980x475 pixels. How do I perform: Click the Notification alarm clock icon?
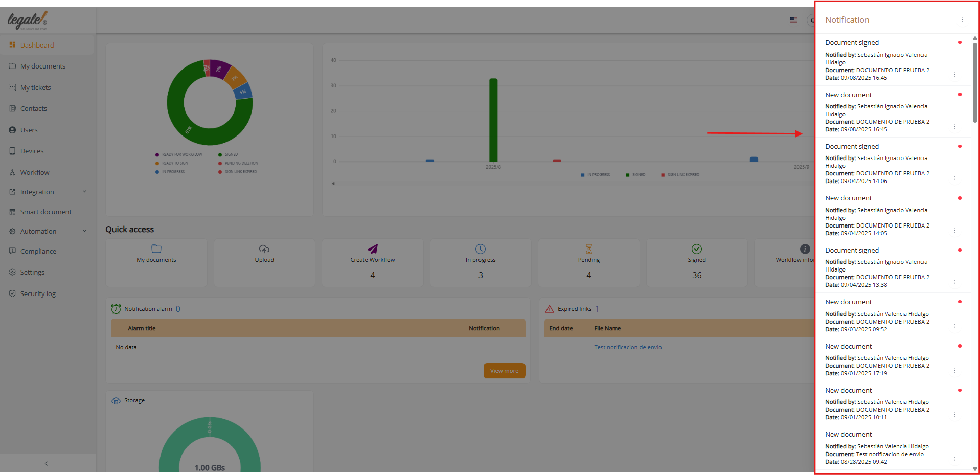point(116,309)
